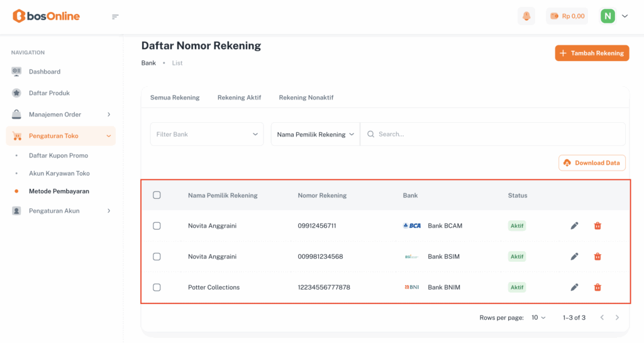
Task: Click into the Search input field
Action: pos(497,134)
